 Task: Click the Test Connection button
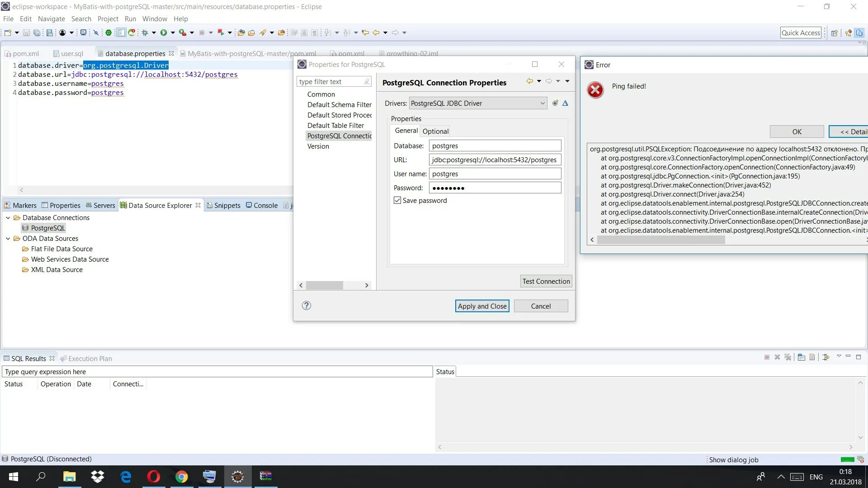(x=546, y=281)
